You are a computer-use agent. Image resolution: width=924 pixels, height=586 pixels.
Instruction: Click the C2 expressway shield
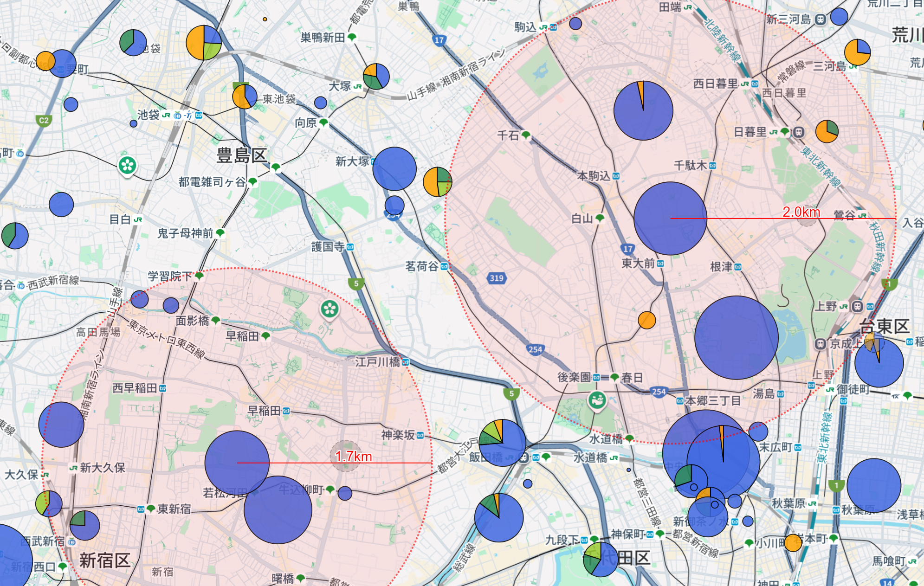44,121
